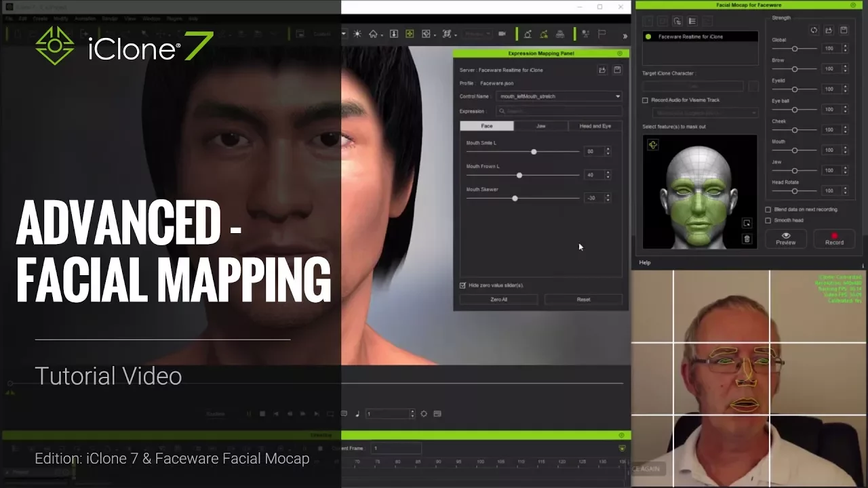Click select-all icon on mask preview
This screenshot has height=488, width=868.
pos(747,223)
